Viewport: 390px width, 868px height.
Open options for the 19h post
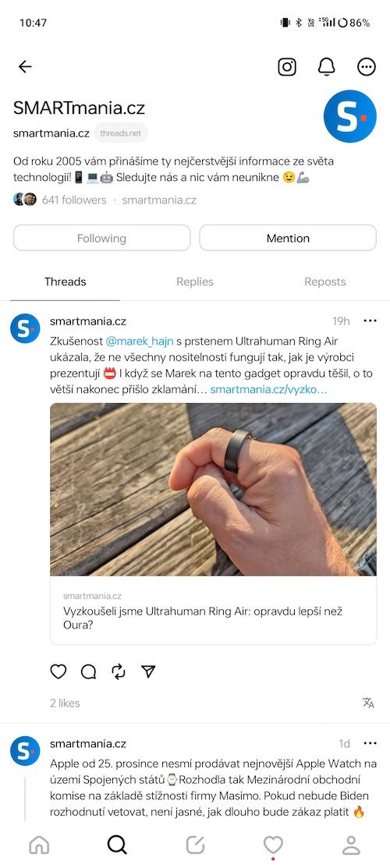370,321
